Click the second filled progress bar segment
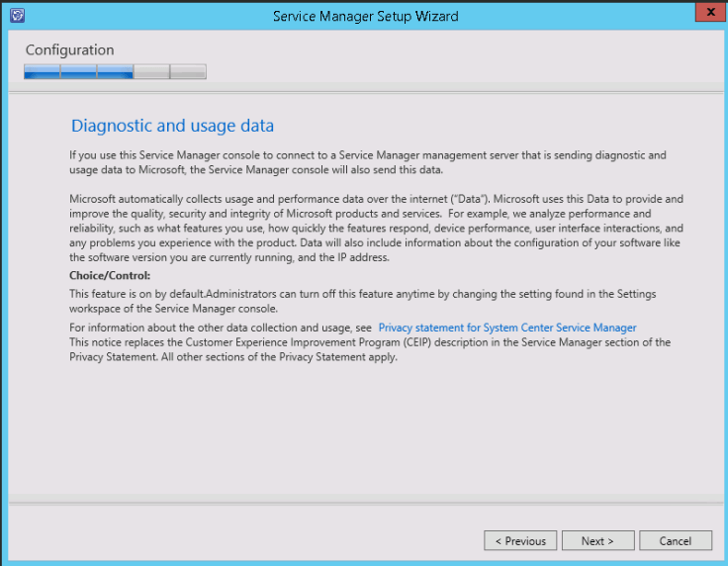The height and width of the screenshot is (566, 728). (x=78, y=71)
